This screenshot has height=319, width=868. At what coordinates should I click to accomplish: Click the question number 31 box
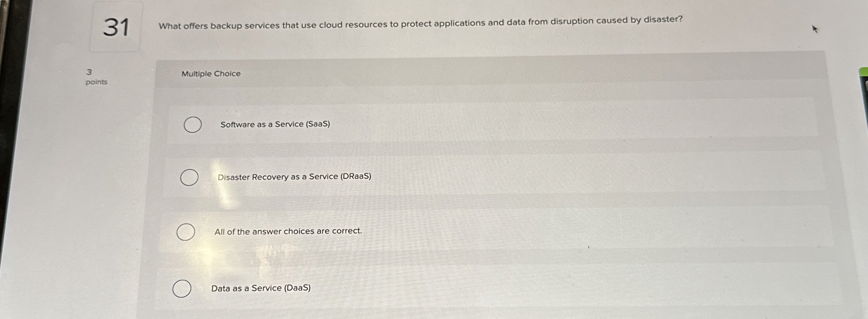point(117,27)
